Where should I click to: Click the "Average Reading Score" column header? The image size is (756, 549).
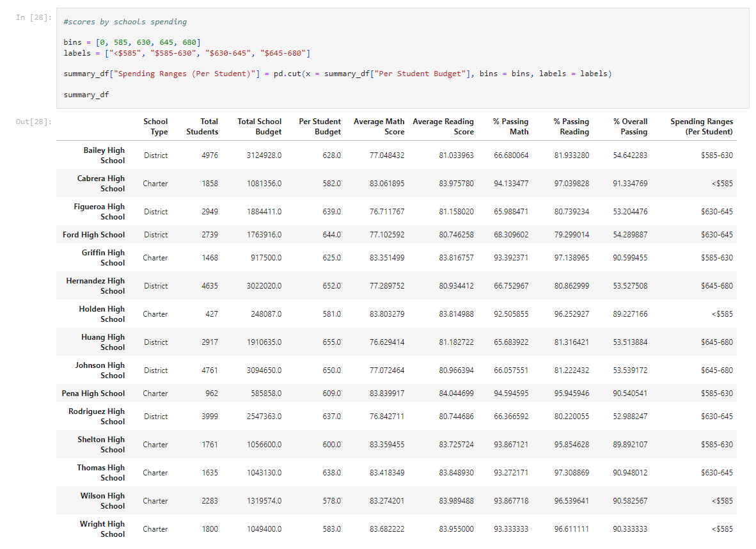(x=443, y=127)
